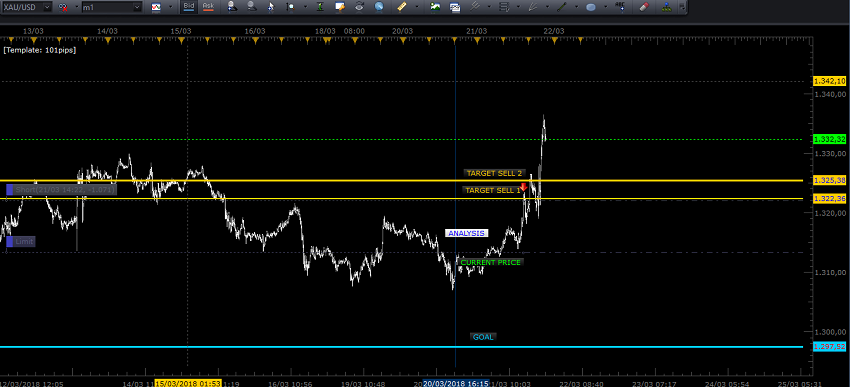Select the eraser tool icon
Screen dimensions: 850x387
coord(644,7)
